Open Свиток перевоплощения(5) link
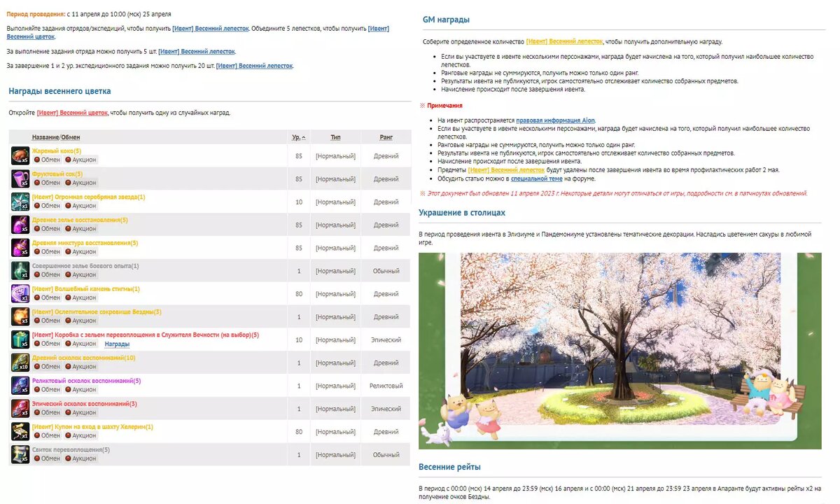The height and width of the screenshot is (504, 840). click(x=71, y=449)
